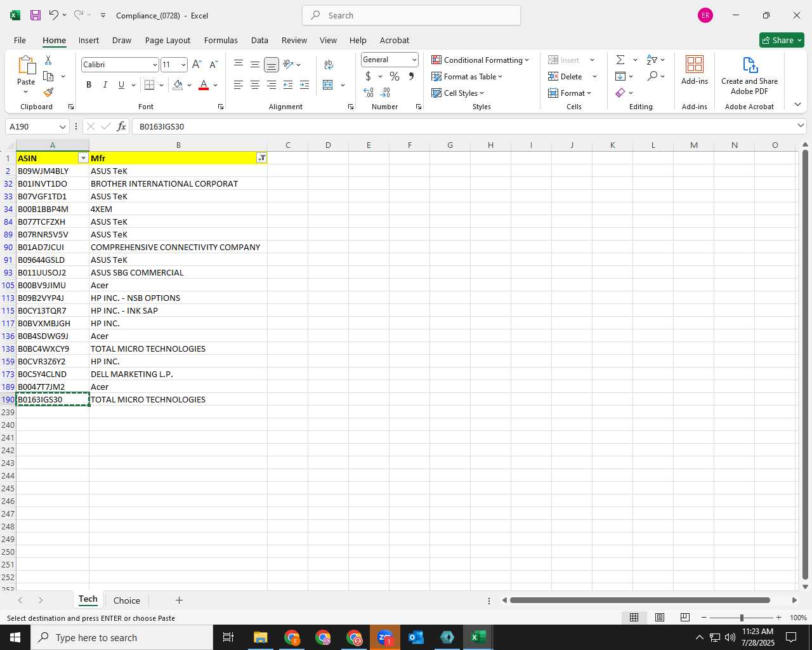This screenshot has height=650, width=812.
Task: Decrease indent in Alignment group
Action: (288, 84)
